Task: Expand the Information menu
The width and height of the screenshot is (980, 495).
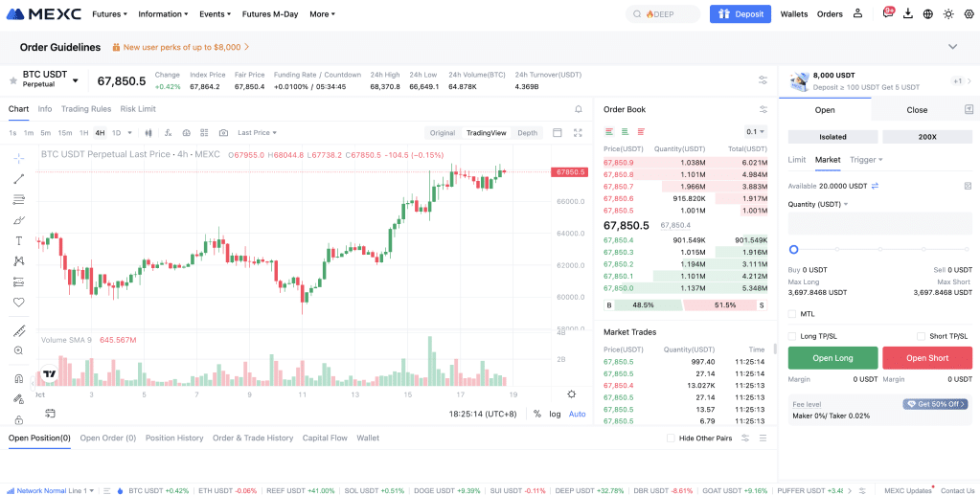Action: (163, 13)
